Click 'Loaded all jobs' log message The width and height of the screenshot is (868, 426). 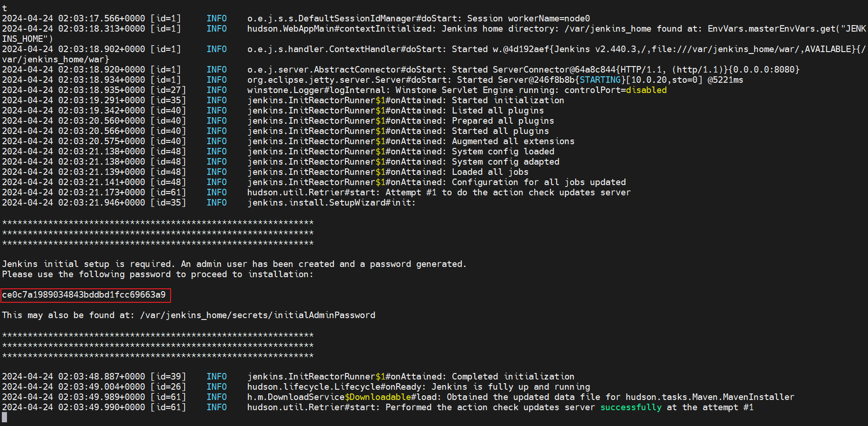[490, 172]
